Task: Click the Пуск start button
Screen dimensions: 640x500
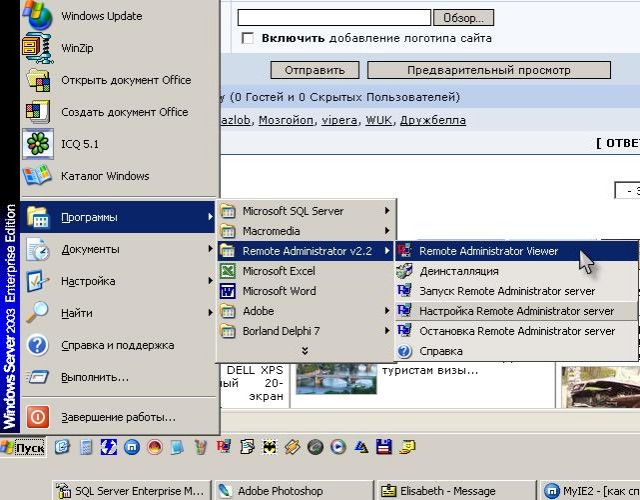Action: coord(23,448)
